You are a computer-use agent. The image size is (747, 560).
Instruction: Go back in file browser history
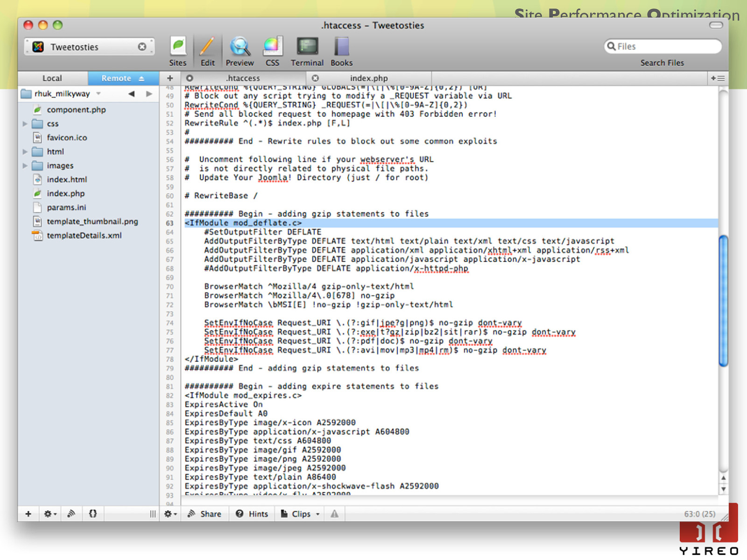click(x=132, y=94)
